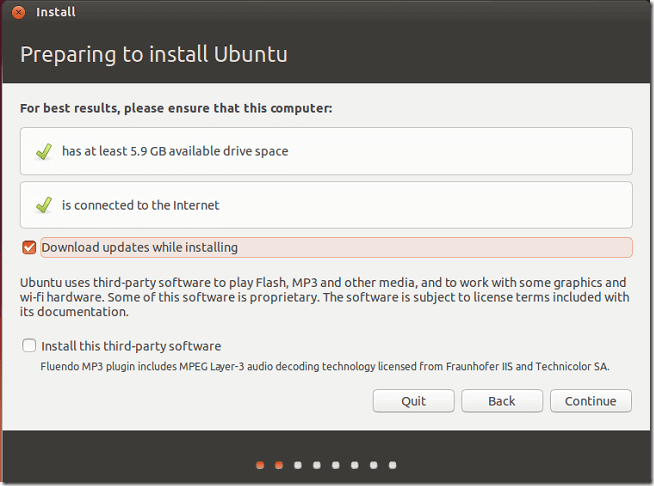
Task: Quit the Ubuntu installer
Action: pyautogui.click(x=413, y=401)
